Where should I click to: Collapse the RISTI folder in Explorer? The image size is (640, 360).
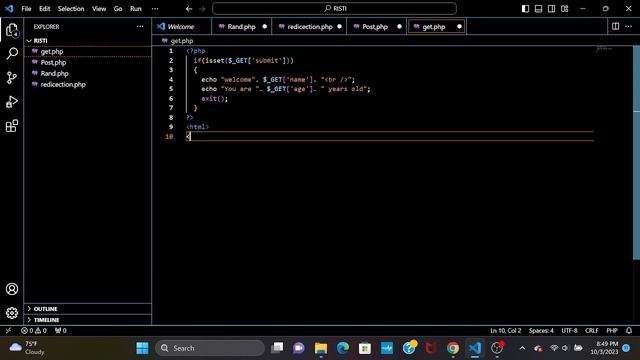(88, 41)
